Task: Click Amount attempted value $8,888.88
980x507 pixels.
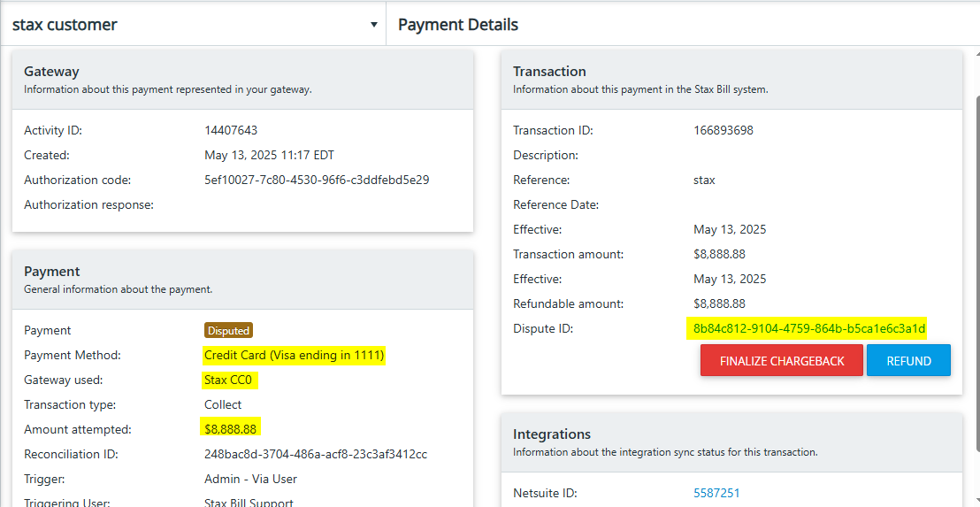Action: click(230, 429)
